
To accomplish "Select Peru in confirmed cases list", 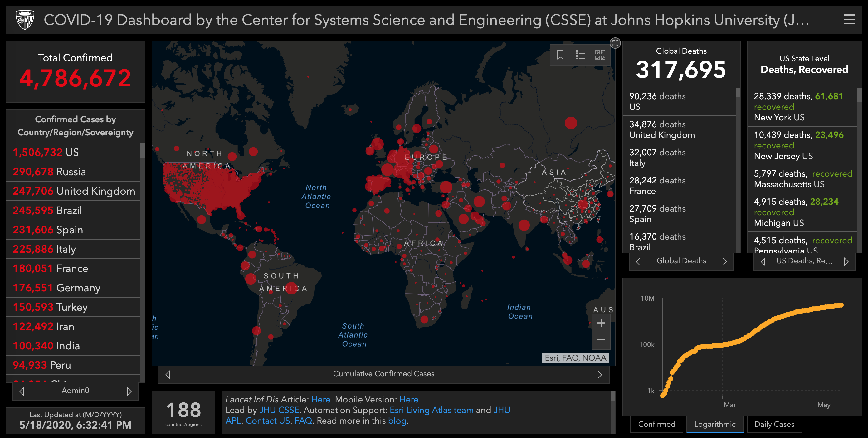I will (x=73, y=365).
